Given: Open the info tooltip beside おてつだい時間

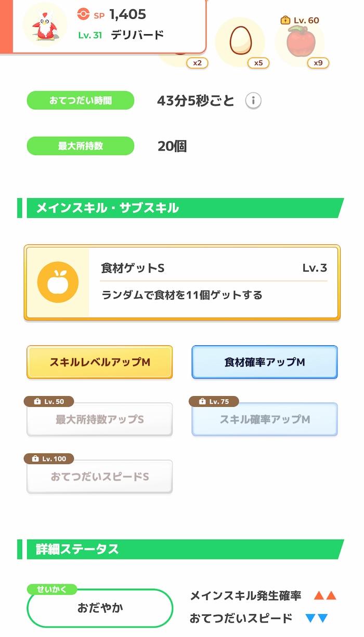Looking at the screenshot, I should tap(253, 101).
